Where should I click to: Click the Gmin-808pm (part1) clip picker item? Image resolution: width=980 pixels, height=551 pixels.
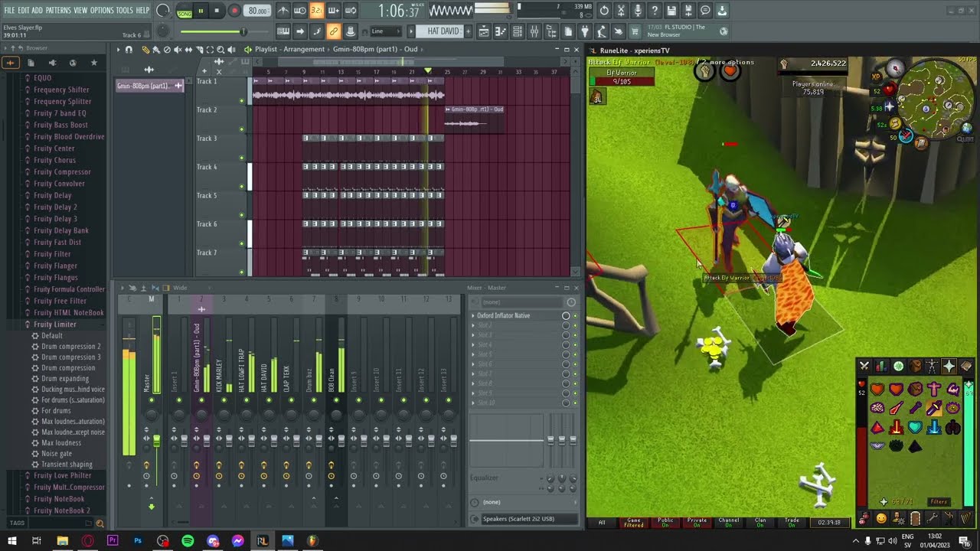pos(149,86)
